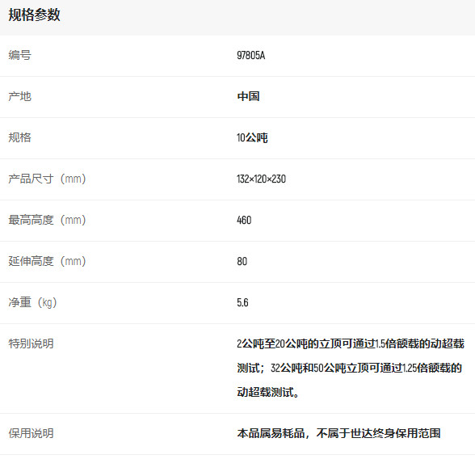This screenshot has height=476, width=475.
Task: Click the 规格参数 section header
Action: tap(34, 15)
